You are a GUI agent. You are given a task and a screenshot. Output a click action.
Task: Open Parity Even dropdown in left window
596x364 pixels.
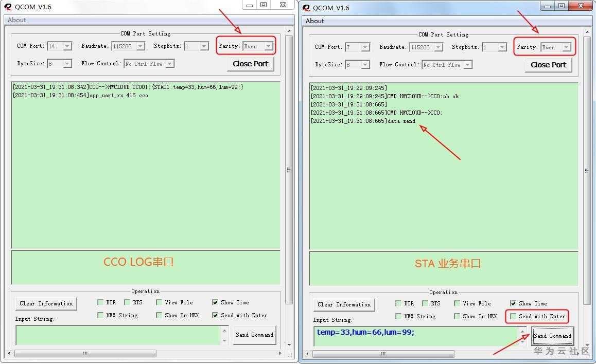click(268, 46)
